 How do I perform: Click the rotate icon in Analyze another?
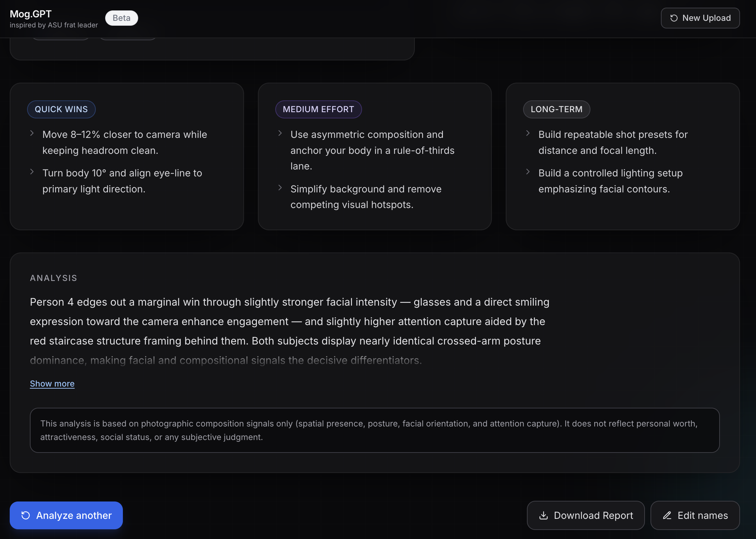coord(26,515)
